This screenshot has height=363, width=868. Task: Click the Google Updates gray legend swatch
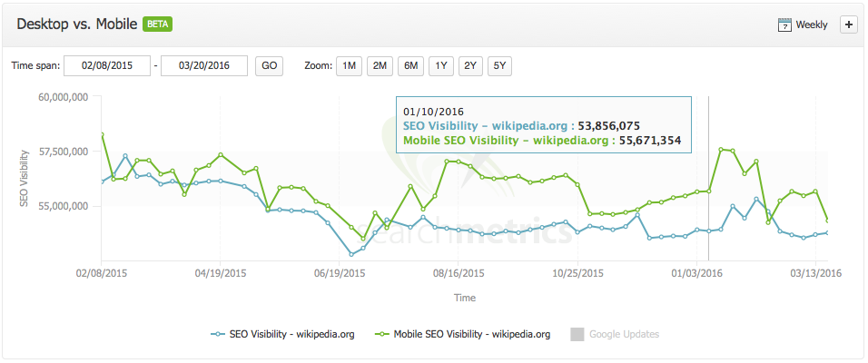point(577,334)
